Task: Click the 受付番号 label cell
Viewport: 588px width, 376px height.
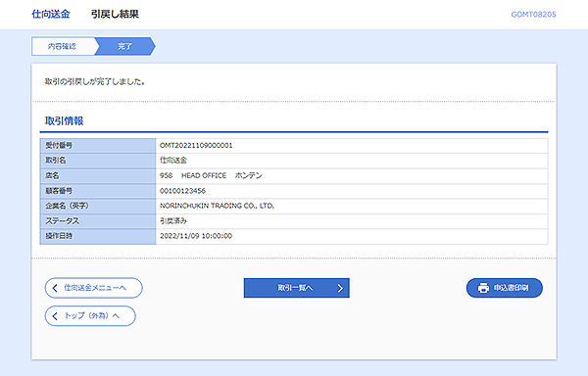Action: 98,146
